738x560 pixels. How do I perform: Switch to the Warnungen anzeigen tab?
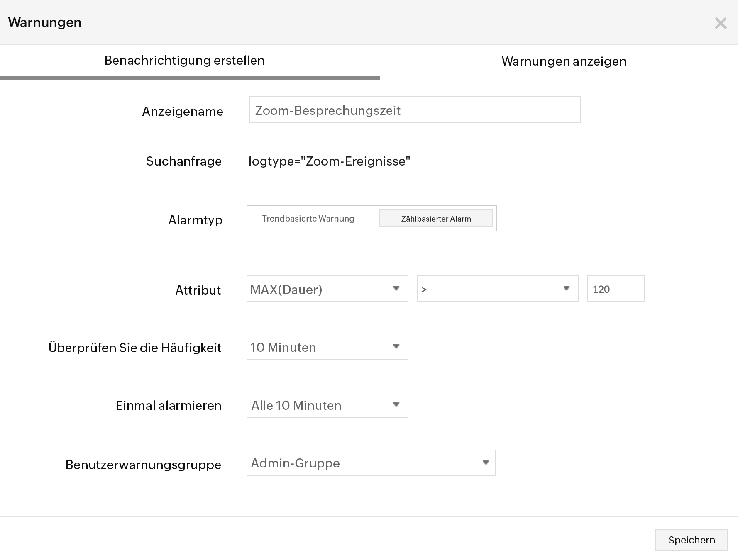click(564, 61)
